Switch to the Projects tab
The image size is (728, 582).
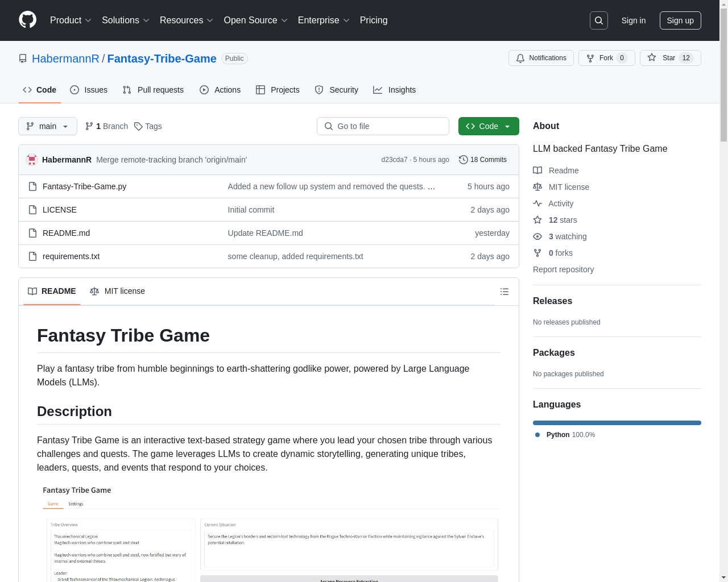[x=278, y=90]
